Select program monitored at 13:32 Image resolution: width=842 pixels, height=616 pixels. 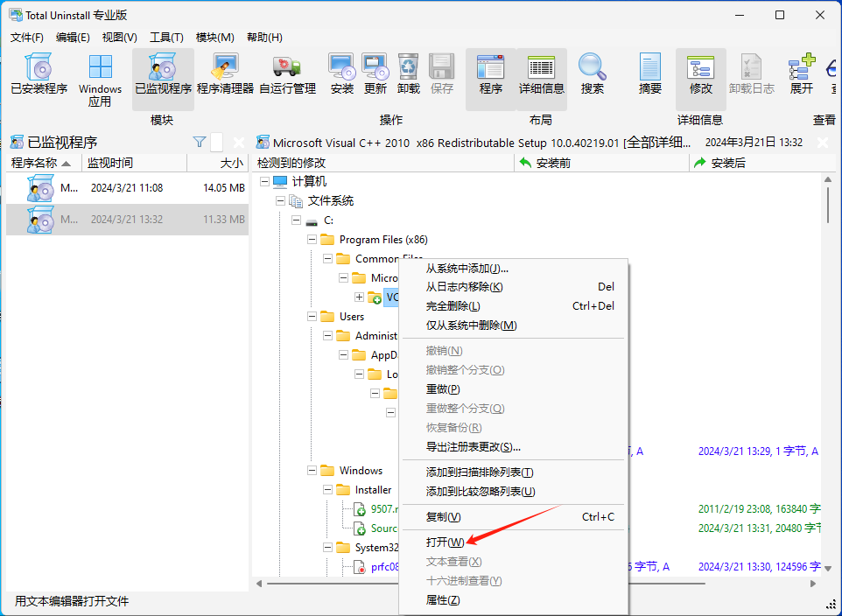click(127, 219)
